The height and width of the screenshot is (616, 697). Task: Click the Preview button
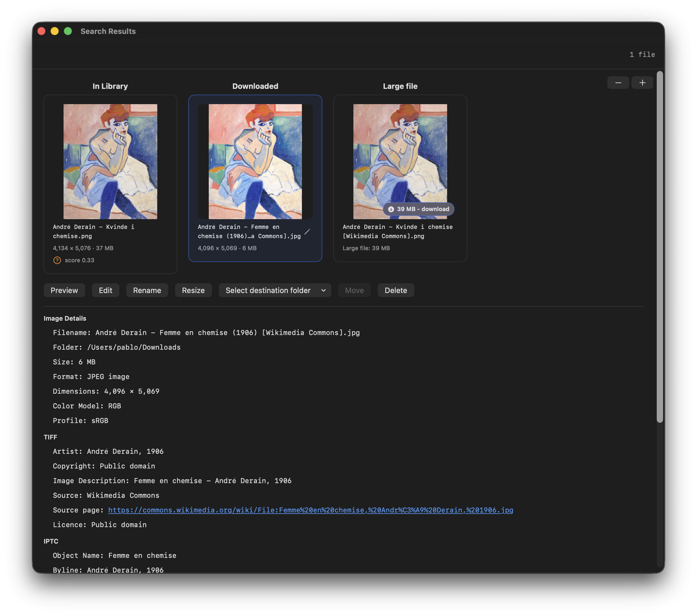[64, 290]
